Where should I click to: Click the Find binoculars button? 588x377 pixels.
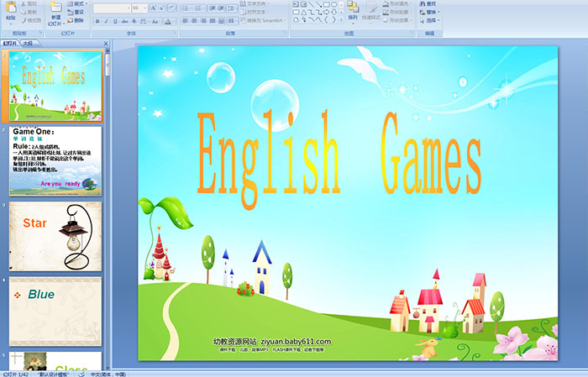click(x=428, y=3)
